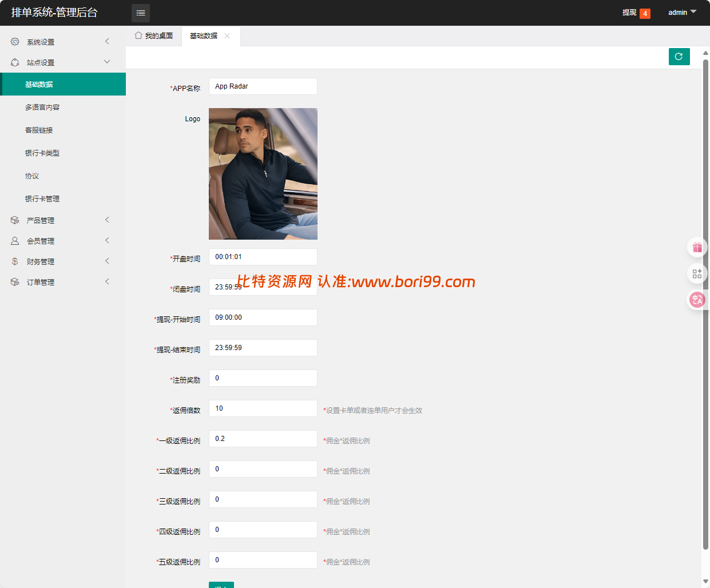This screenshot has width=710, height=588.
Task: Click the 提现-开始时间 field
Action: pos(263,317)
